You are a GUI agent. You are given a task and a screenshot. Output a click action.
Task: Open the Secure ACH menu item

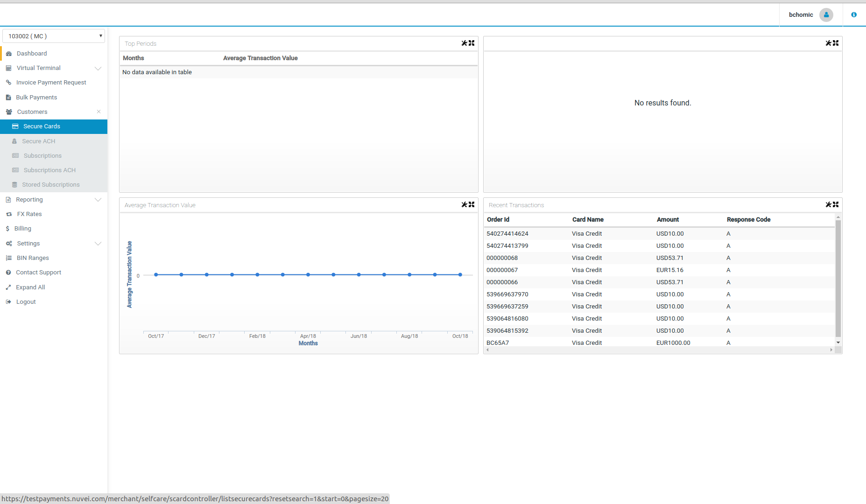click(x=38, y=141)
